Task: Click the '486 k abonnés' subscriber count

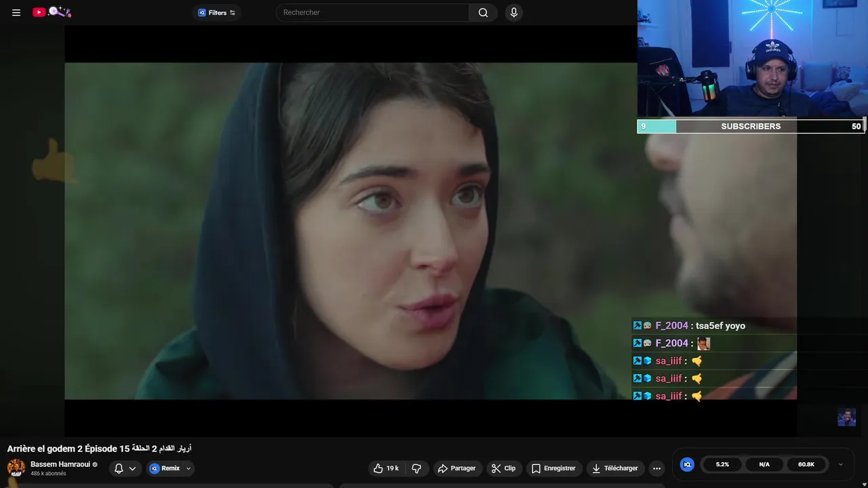Action: coord(48,474)
